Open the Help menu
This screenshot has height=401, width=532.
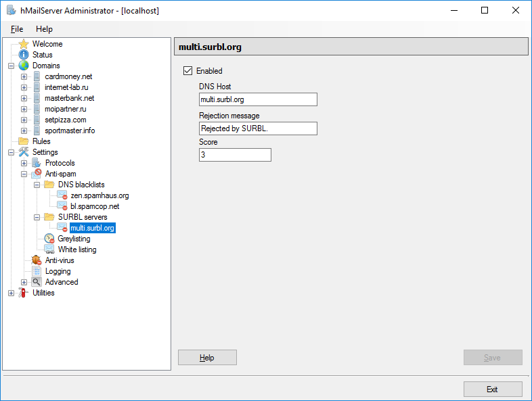[44, 29]
